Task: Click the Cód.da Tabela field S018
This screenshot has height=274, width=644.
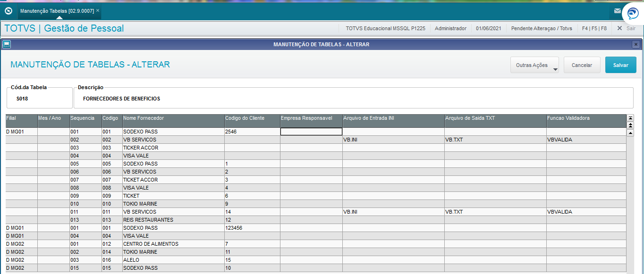Action: click(40, 99)
